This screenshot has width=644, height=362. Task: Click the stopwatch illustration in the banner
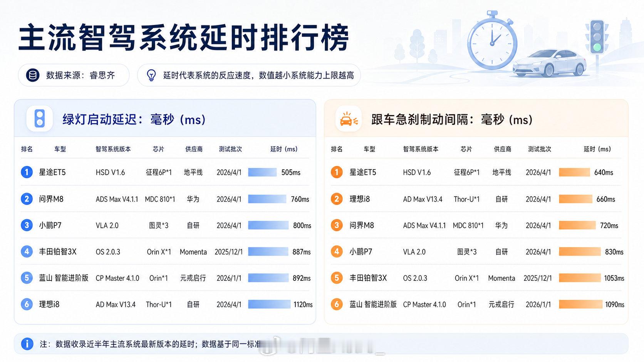pos(492,40)
